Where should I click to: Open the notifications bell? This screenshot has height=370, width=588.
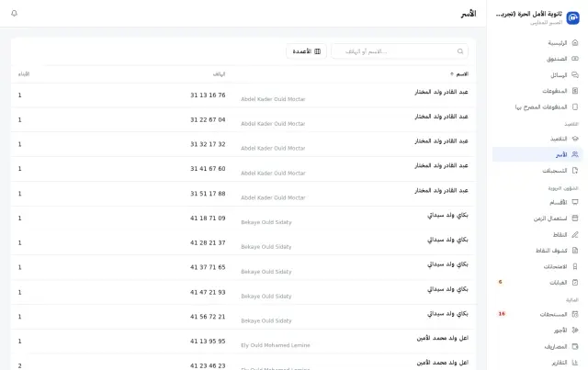click(15, 14)
